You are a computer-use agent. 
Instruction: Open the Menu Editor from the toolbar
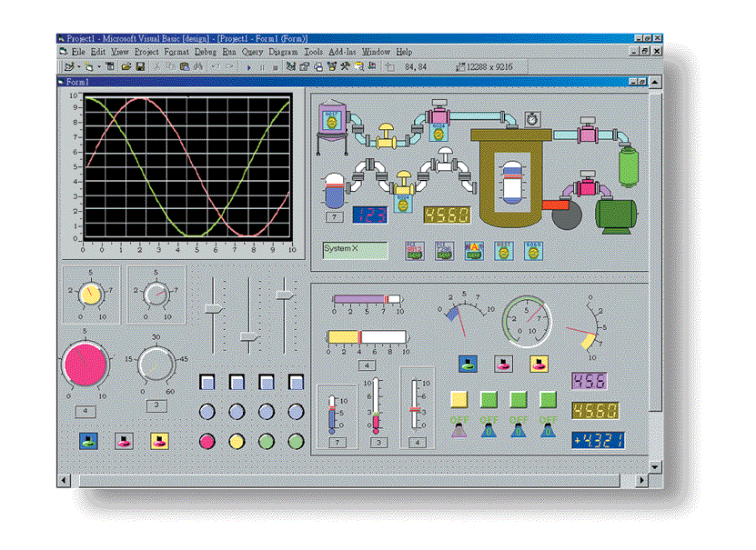(x=110, y=67)
